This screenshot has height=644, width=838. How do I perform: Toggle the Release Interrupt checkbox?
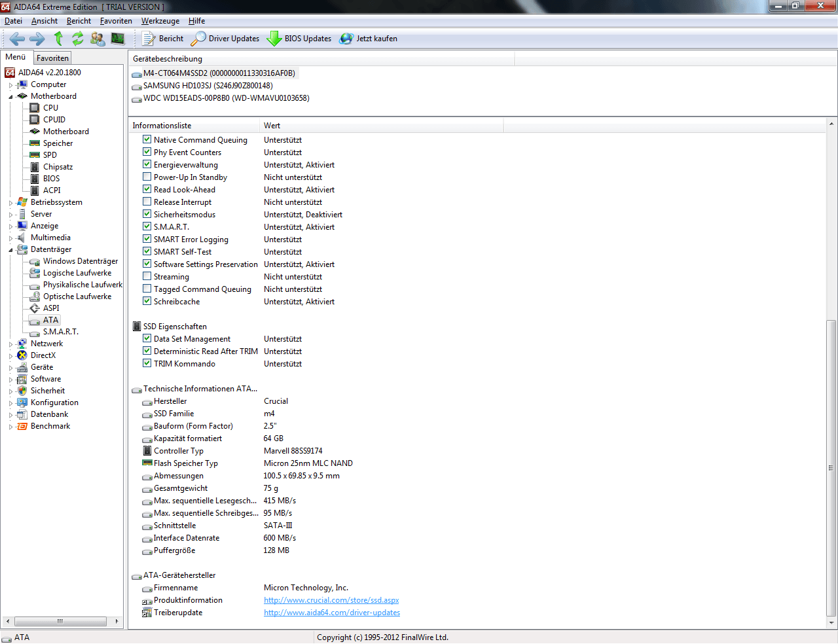(147, 202)
